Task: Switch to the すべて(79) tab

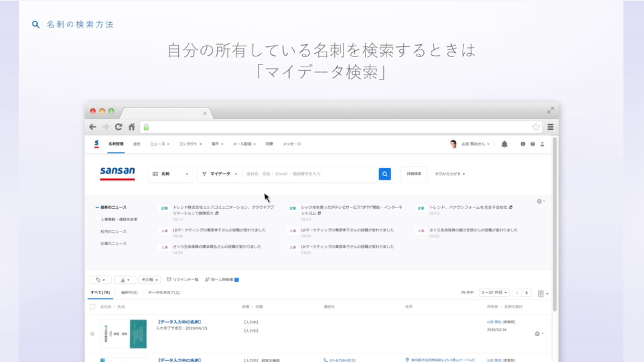Action: click(x=100, y=293)
